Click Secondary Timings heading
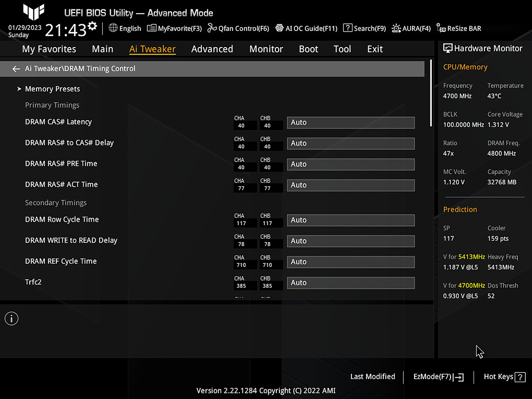 56,203
